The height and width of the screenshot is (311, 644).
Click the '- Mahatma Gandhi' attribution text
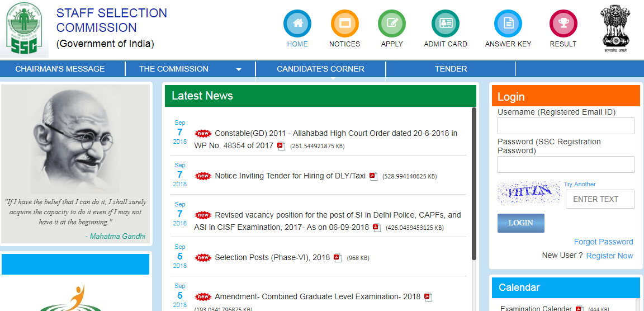click(x=115, y=236)
